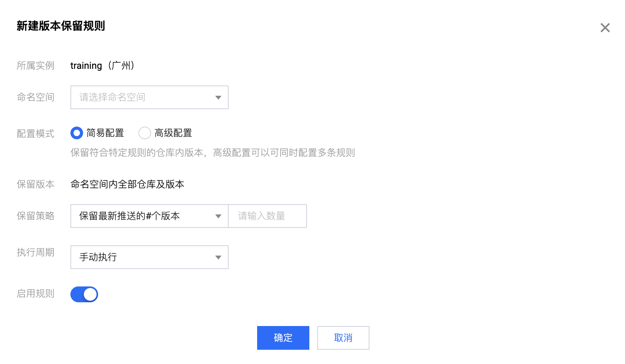Image resolution: width=625 pixels, height=364 pixels.
Task: Click the gray hint text below 配置模式
Action: [212, 153]
